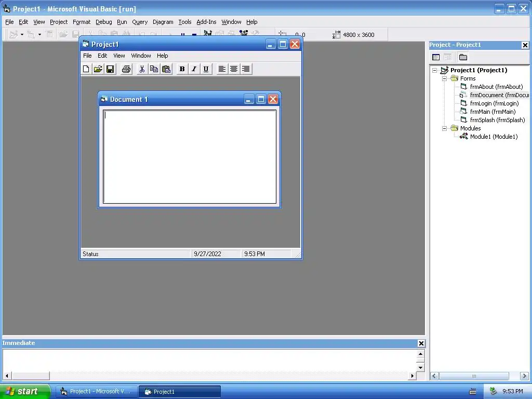Click the End (stop) button in VB toolbar
Screen dimensions: 532x399
pyautogui.click(x=194, y=35)
